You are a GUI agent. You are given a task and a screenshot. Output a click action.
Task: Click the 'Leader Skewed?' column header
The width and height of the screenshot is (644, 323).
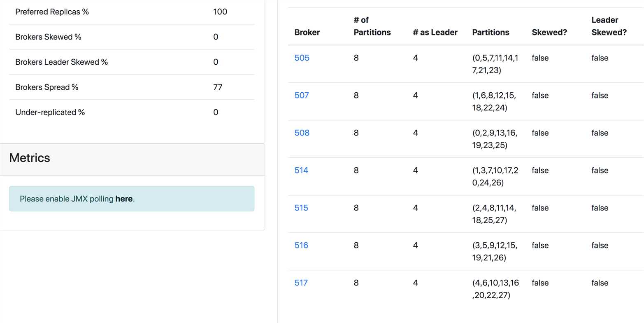click(x=609, y=26)
